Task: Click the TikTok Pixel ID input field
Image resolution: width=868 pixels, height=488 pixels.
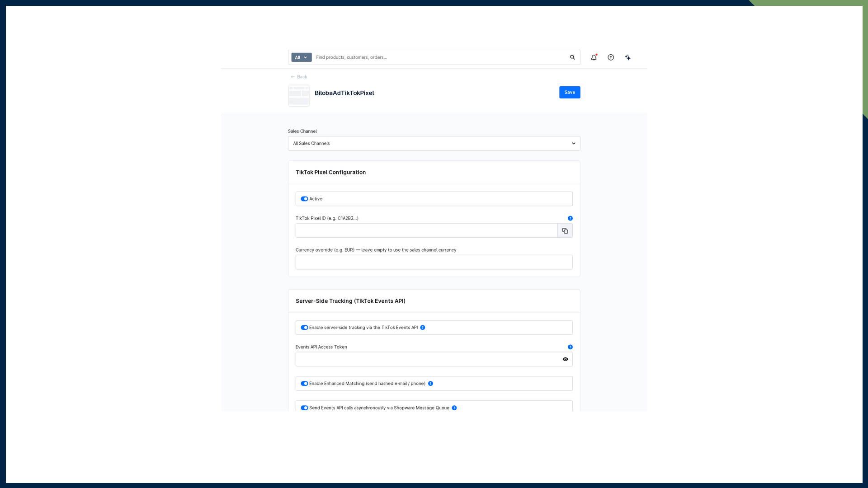Action: pyautogui.click(x=426, y=230)
